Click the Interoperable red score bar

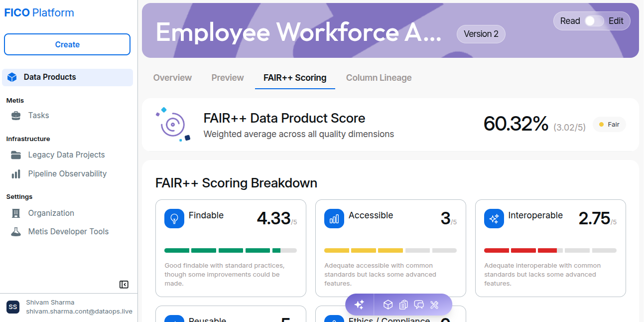click(550, 251)
